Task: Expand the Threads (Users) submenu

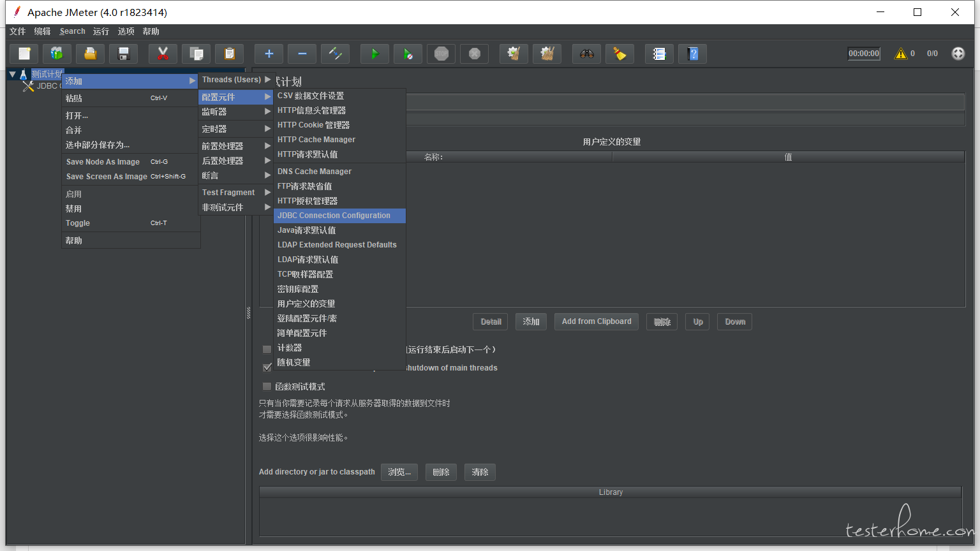Action: (x=236, y=80)
